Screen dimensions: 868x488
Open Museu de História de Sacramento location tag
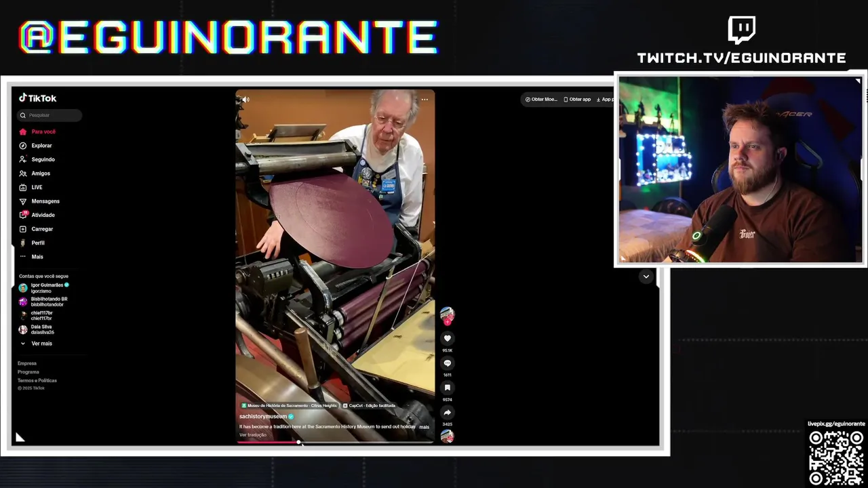click(289, 405)
